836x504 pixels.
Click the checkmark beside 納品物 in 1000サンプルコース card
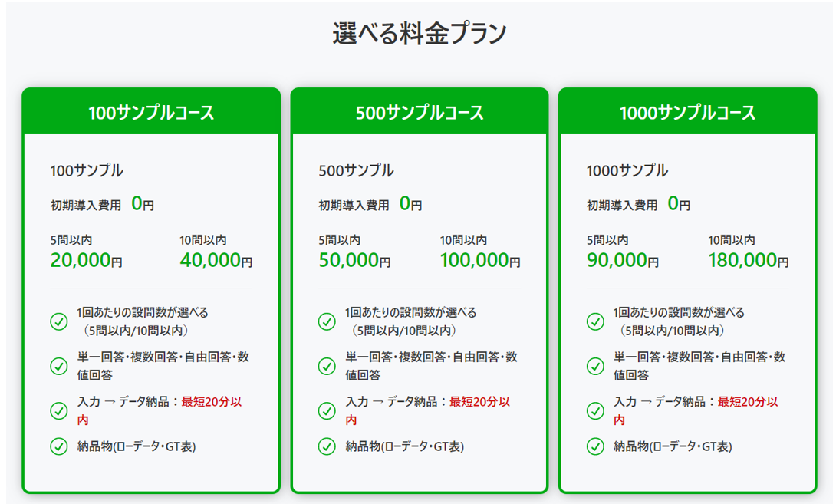click(595, 446)
